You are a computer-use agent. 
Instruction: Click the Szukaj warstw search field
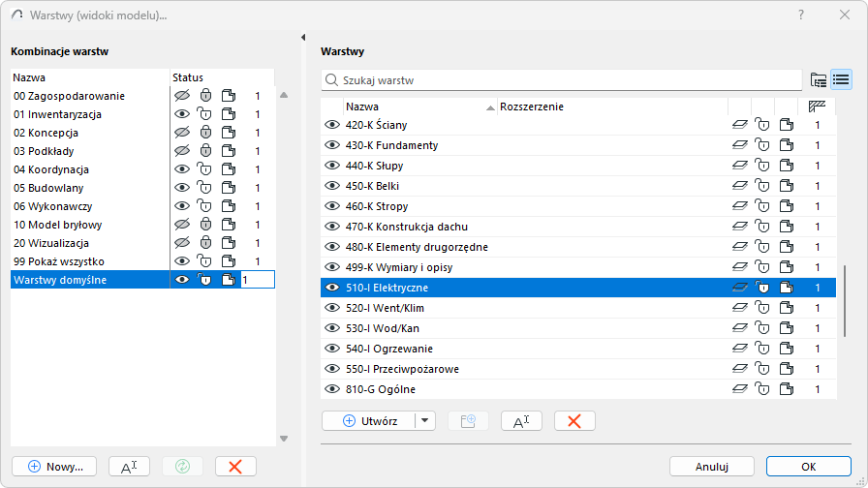click(x=567, y=80)
